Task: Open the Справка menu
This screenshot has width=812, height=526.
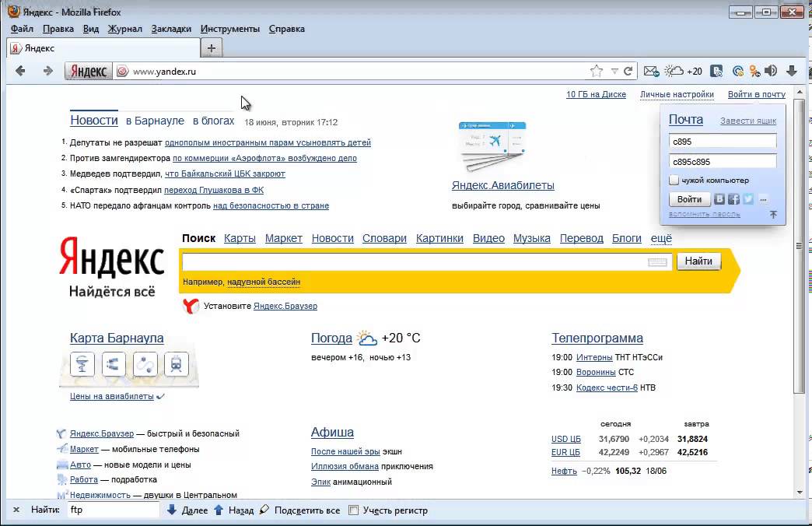Action: [287, 29]
